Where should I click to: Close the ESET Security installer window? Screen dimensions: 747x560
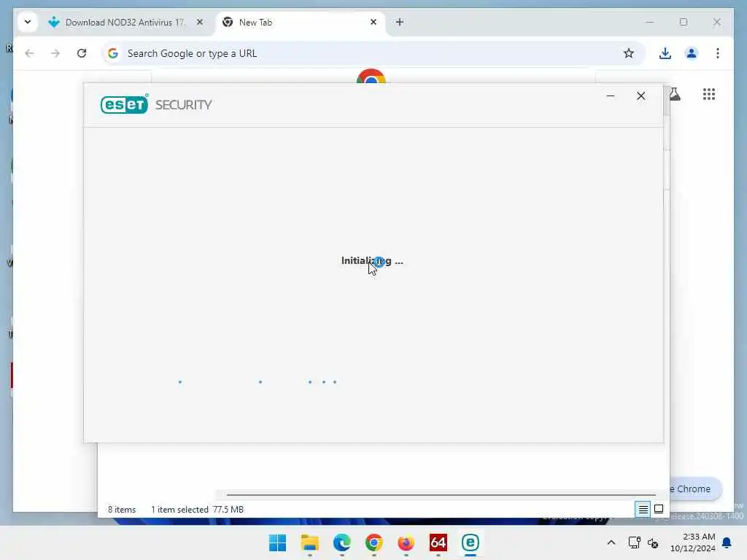click(640, 96)
